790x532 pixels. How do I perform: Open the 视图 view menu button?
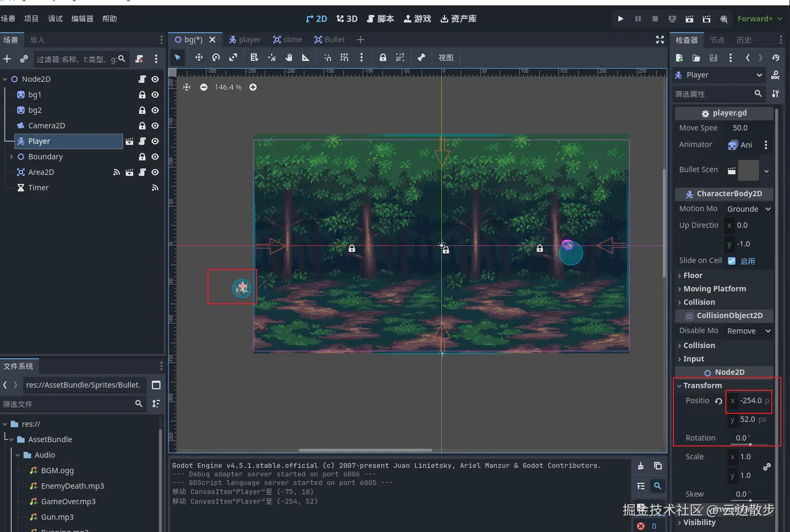[446, 58]
